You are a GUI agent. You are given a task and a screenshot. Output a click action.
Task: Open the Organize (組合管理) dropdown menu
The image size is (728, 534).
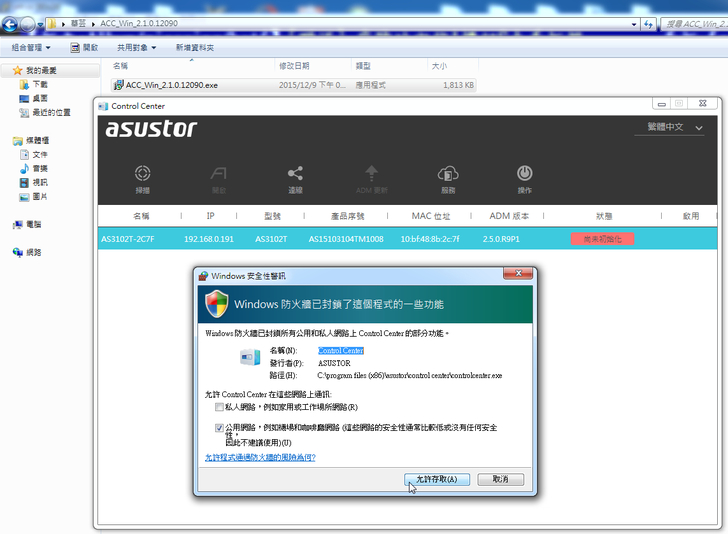31,48
